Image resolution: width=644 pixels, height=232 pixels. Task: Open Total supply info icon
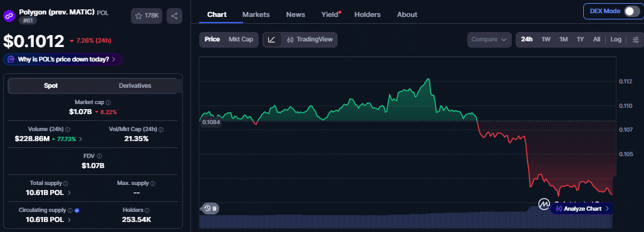tap(66, 184)
